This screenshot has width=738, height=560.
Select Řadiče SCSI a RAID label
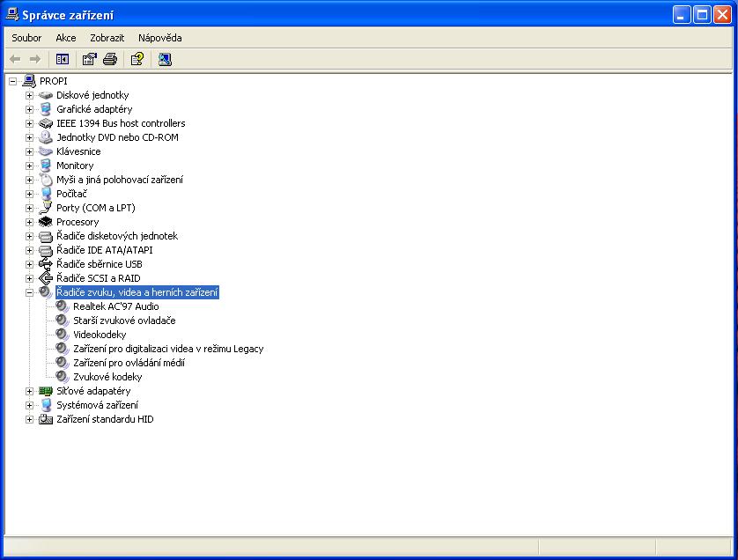point(99,278)
